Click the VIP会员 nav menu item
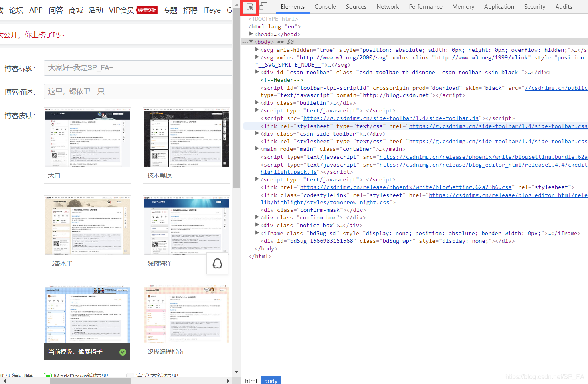The height and width of the screenshot is (384, 588). click(121, 10)
